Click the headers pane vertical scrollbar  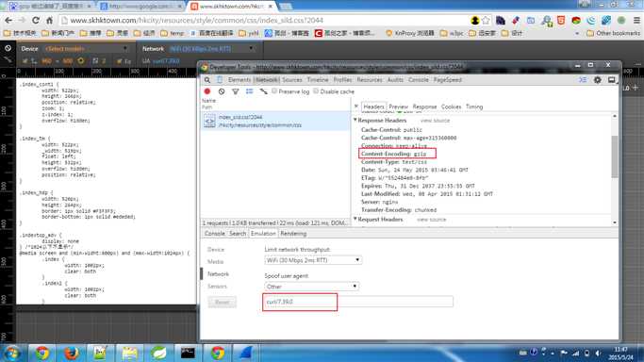coord(615,156)
